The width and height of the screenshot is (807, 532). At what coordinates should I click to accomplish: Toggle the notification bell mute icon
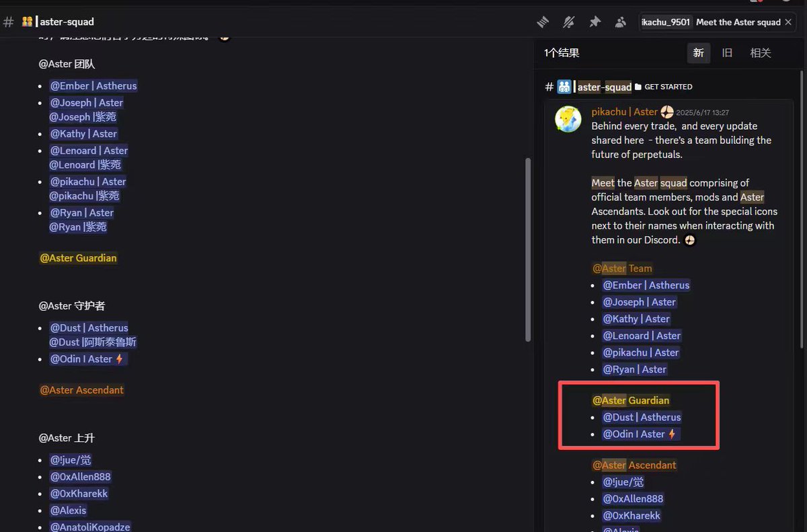point(569,22)
